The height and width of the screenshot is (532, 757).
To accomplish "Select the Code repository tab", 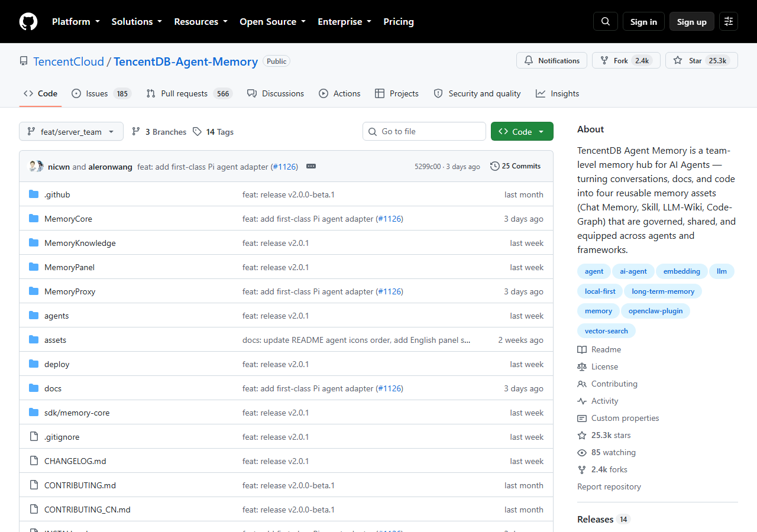I will 40,93.
